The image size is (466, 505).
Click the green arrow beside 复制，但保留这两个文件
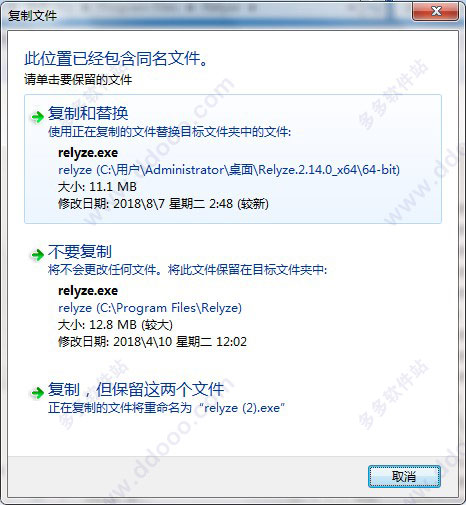point(37,393)
